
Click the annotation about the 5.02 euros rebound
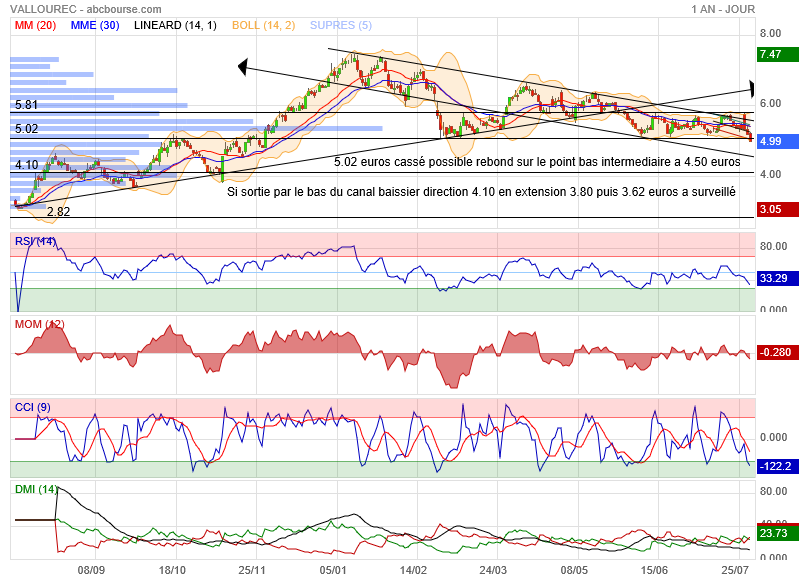(537, 161)
